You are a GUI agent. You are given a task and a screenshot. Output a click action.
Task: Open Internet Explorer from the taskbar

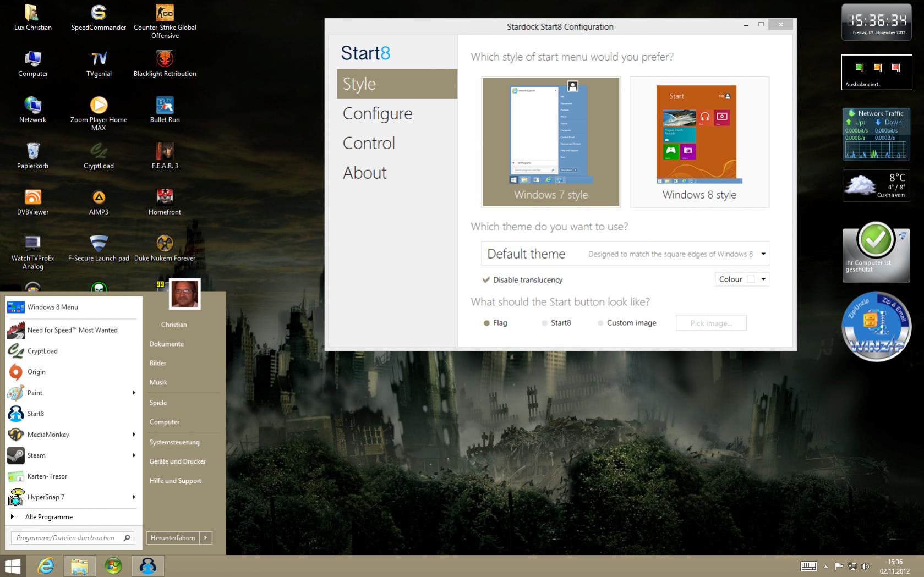(x=46, y=566)
